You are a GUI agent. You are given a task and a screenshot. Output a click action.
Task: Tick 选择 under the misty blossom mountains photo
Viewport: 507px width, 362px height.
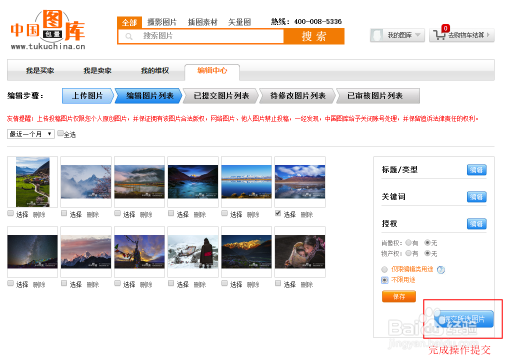coord(64,213)
